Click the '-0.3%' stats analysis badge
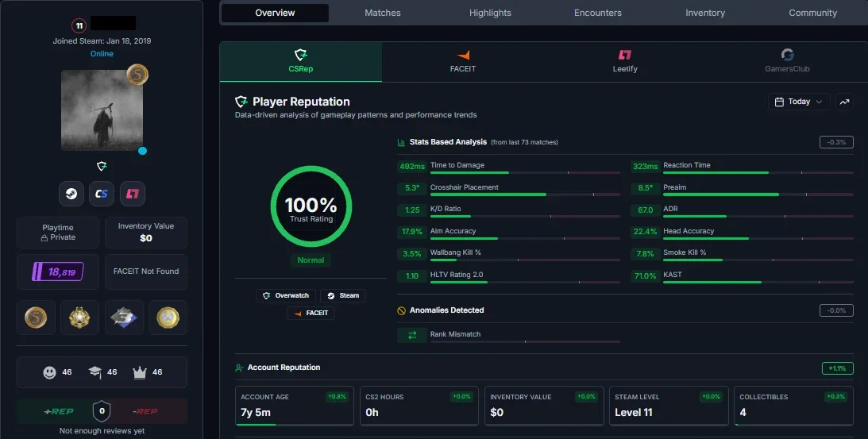 [x=836, y=142]
